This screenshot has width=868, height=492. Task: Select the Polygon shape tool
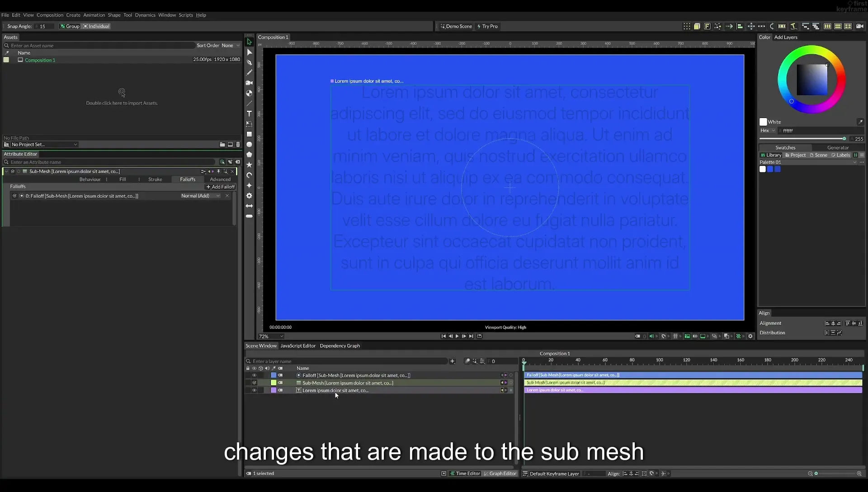[249, 155]
